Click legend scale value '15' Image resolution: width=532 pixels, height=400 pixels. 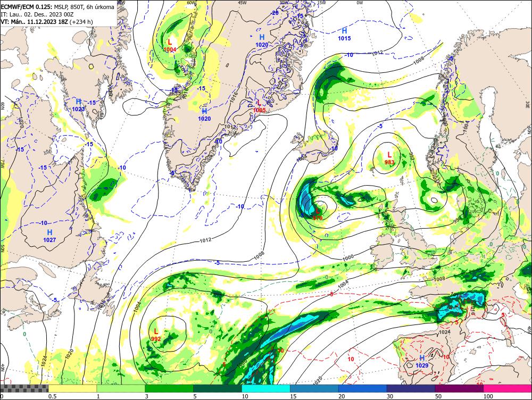[294, 396]
